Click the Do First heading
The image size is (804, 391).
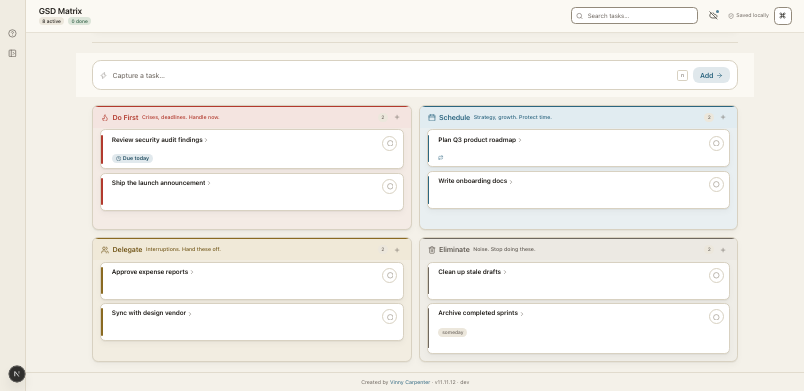pos(125,117)
